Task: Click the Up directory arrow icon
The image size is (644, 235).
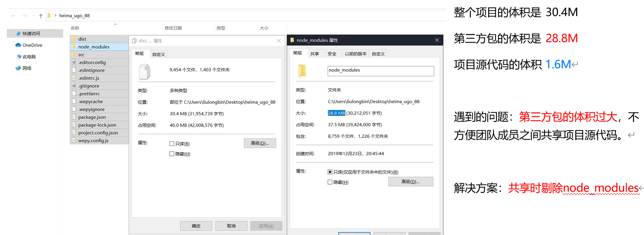Action: point(41,16)
